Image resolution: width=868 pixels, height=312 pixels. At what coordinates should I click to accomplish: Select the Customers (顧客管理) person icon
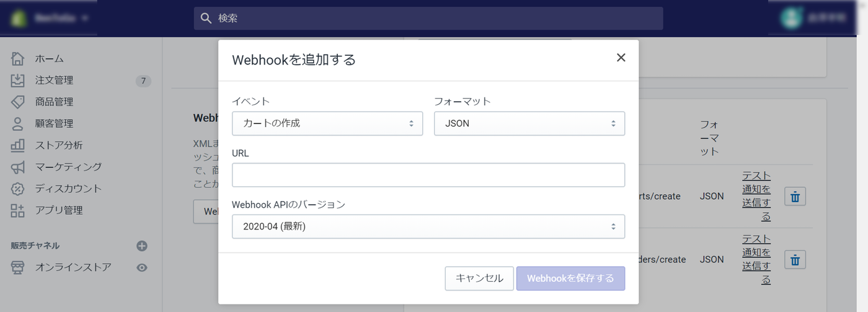tap(17, 123)
